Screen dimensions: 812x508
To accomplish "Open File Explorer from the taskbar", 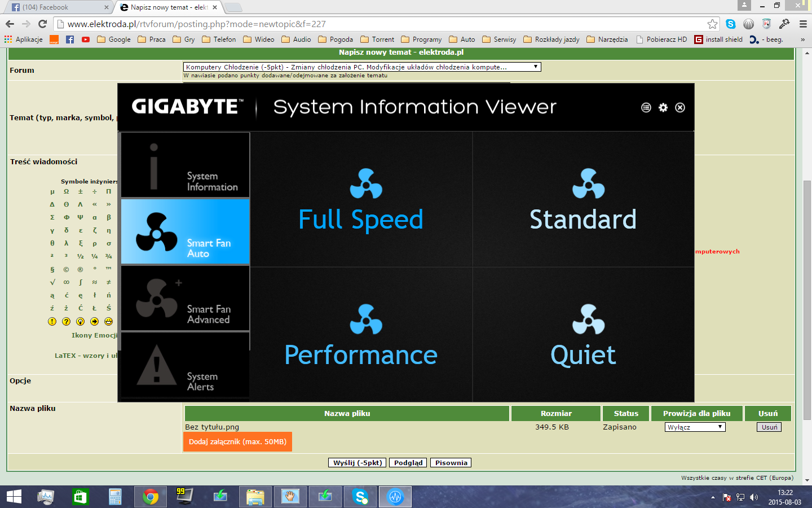I will (x=255, y=497).
